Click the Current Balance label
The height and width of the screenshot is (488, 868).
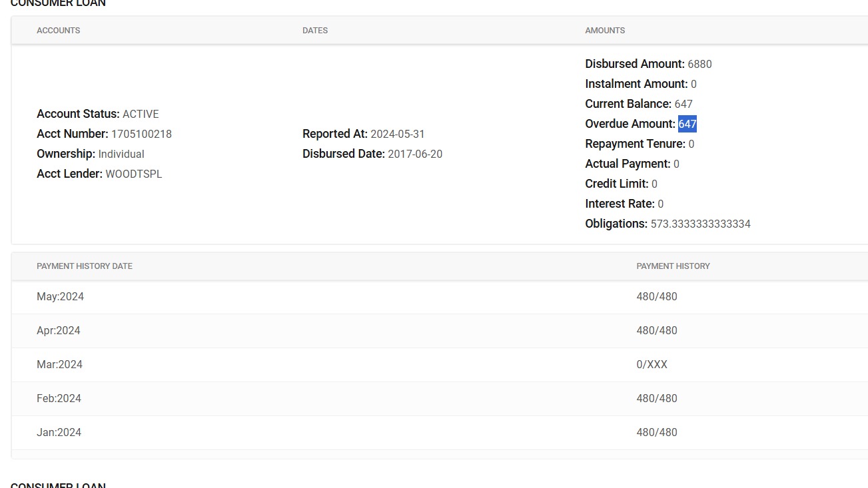(x=628, y=104)
